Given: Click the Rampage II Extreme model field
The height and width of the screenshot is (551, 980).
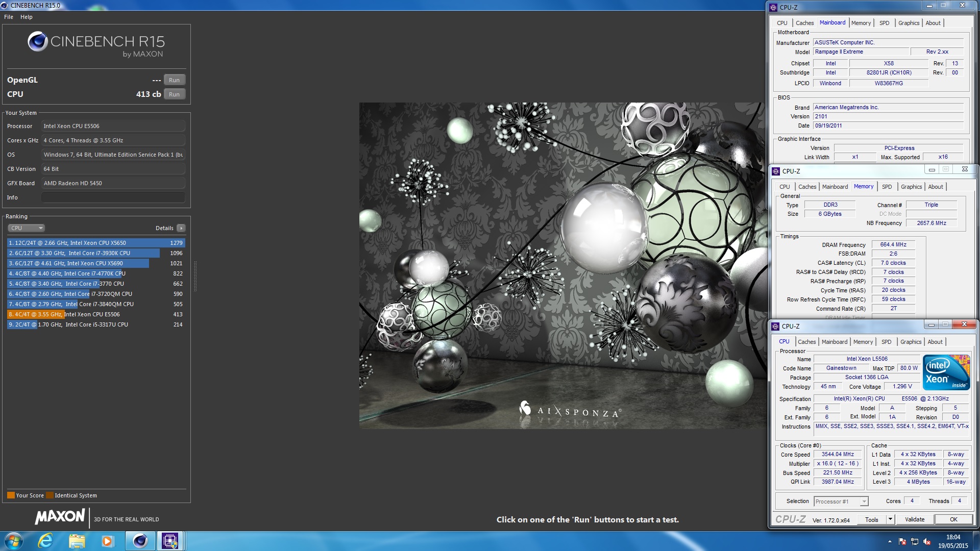Looking at the screenshot, I should click(x=861, y=52).
